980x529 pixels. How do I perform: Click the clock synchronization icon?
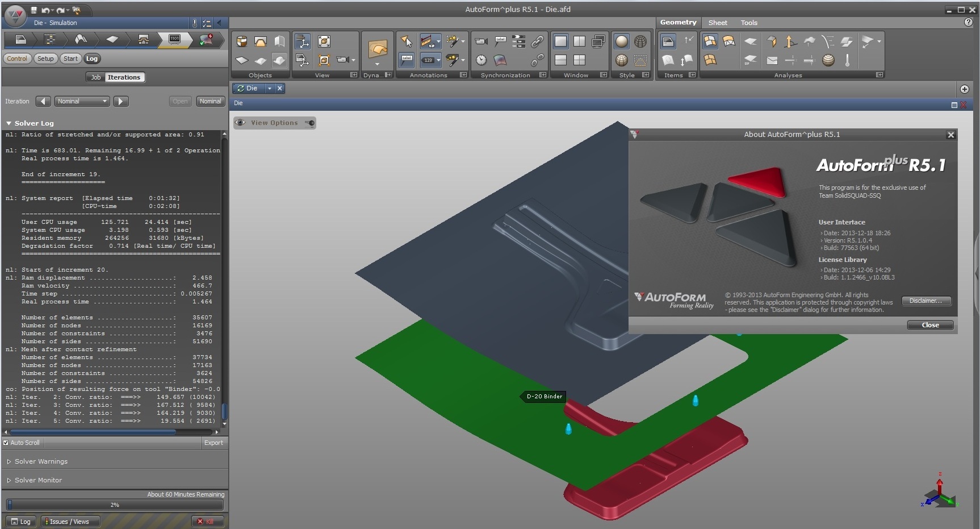(481, 60)
